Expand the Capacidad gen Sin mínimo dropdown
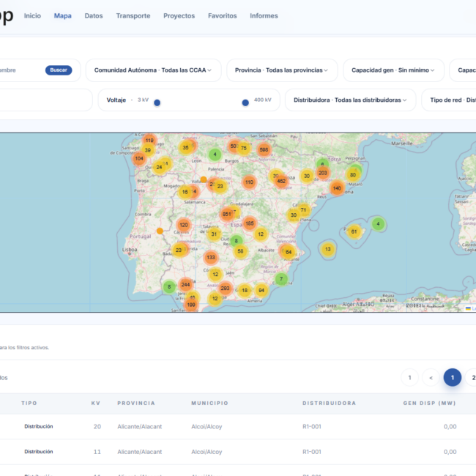Image resolution: width=476 pixels, height=476 pixels. (x=393, y=70)
